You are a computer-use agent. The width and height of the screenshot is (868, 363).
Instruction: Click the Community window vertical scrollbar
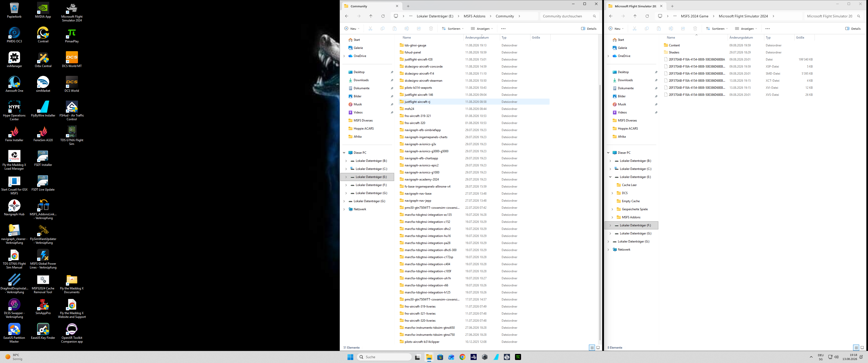click(600, 212)
